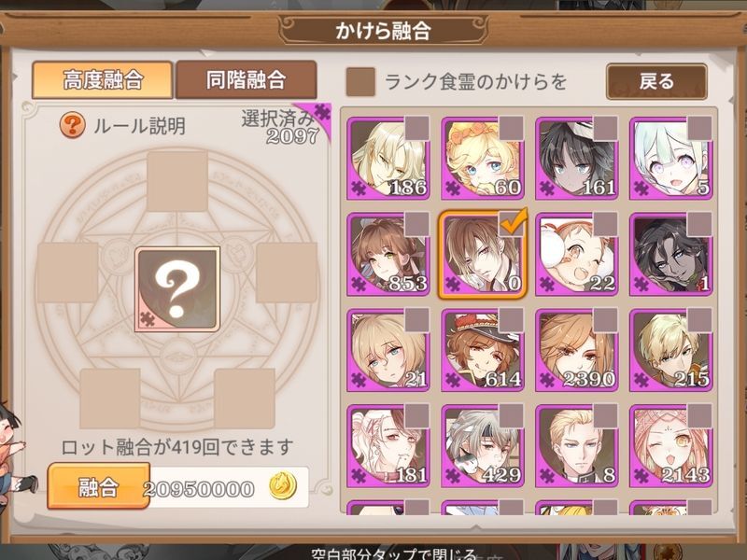Check the box on the 186 shard
Image resolution: width=747 pixels, height=560 pixels.
pyautogui.click(x=416, y=128)
